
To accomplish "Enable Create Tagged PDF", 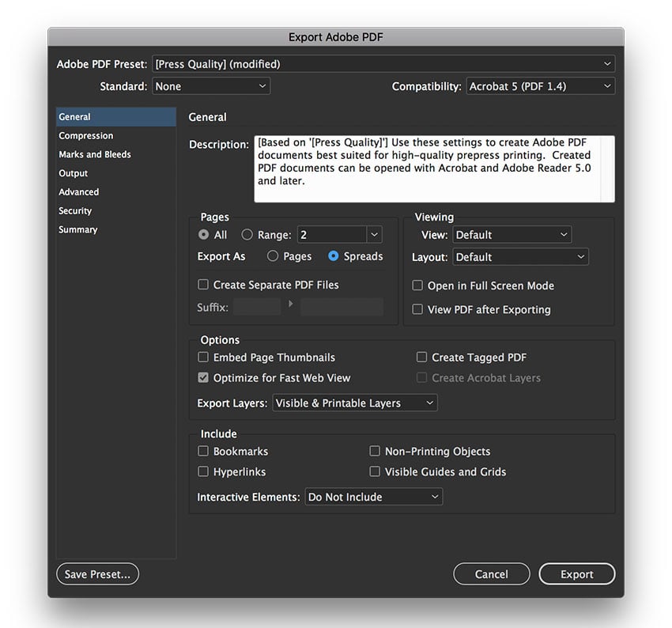I will click(421, 358).
